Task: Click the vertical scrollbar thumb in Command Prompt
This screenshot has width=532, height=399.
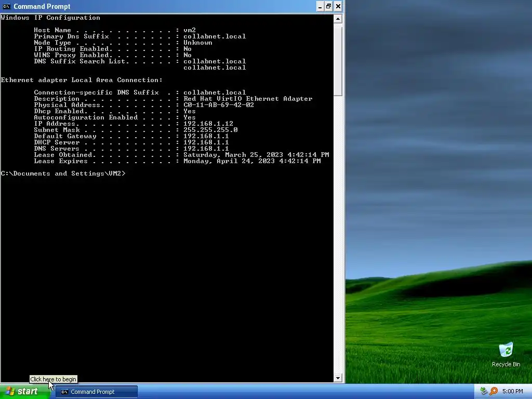Action: [338, 61]
